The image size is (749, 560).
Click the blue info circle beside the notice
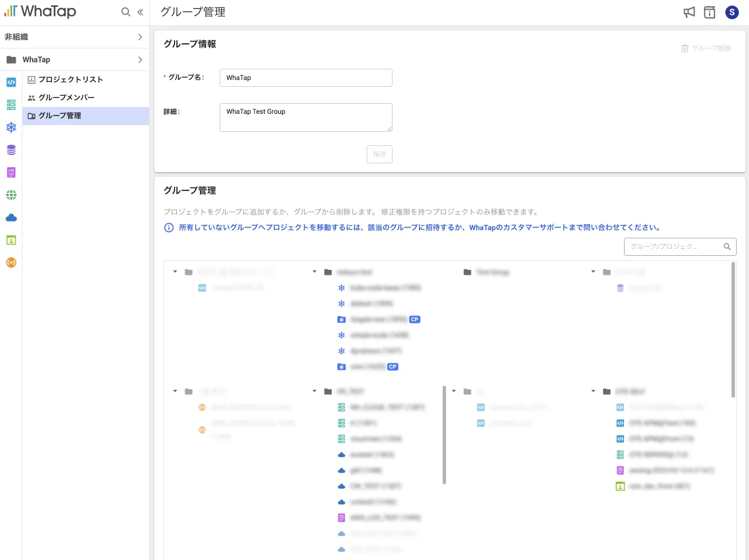tap(169, 228)
